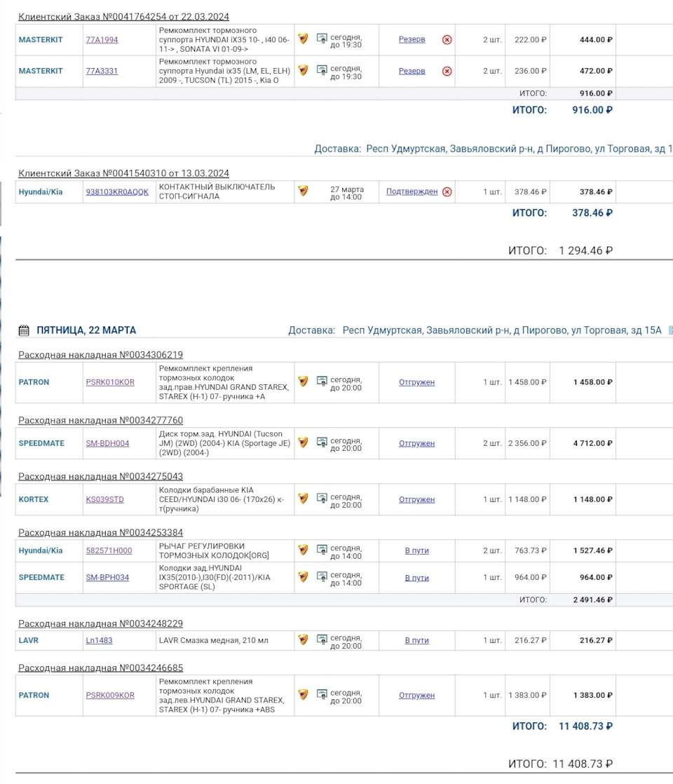This screenshot has width=673, height=784.
Task: Open Расходная накладная №0034306219
Action: (x=100, y=355)
